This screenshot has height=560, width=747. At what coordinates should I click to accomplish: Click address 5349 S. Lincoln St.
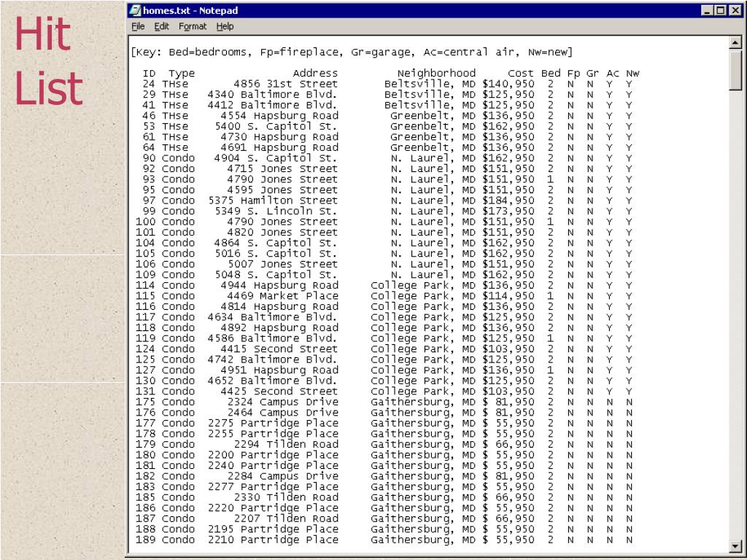[276, 211]
